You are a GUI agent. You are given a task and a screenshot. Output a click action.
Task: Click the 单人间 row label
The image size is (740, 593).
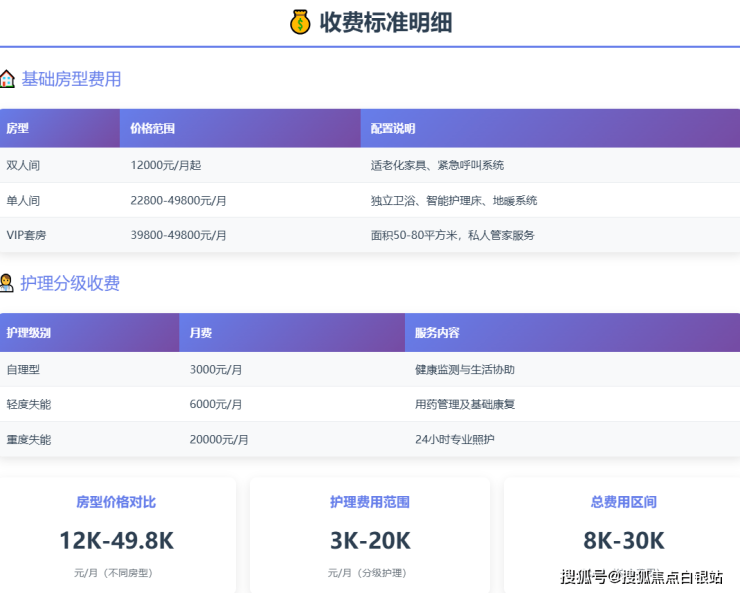click(x=23, y=200)
